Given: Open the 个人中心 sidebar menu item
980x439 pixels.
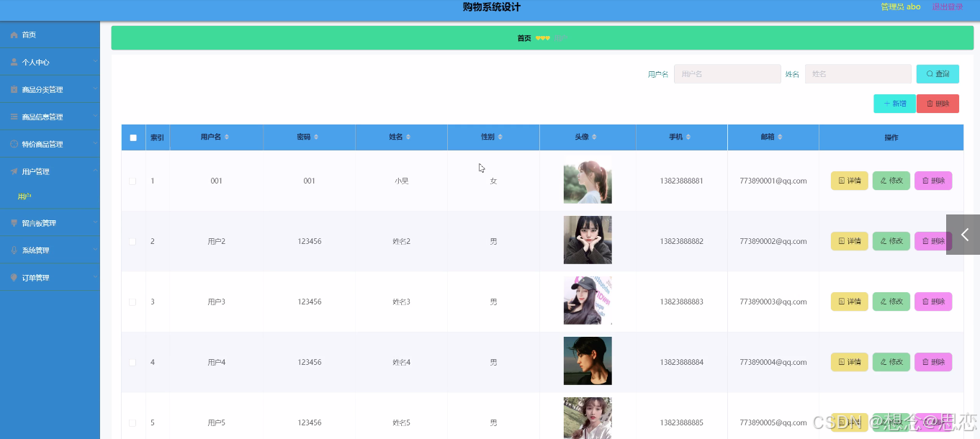Looking at the screenshot, I should point(50,62).
